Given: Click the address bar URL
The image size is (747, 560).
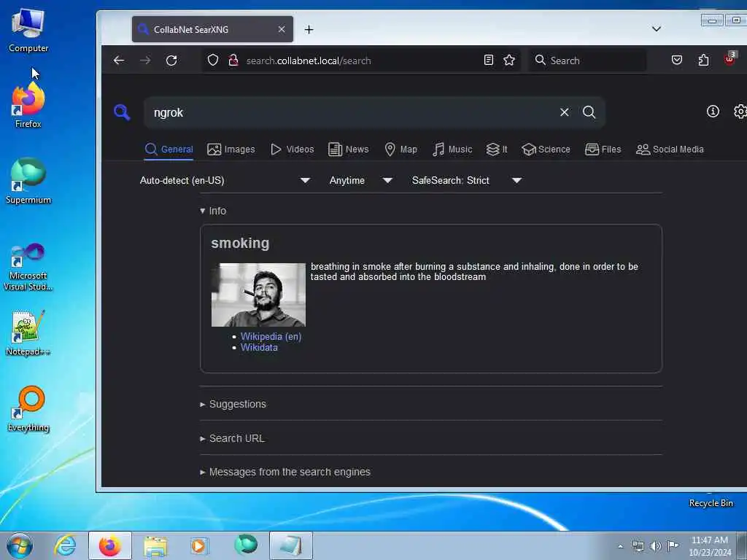Looking at the screenshot, I should (309, 61).
